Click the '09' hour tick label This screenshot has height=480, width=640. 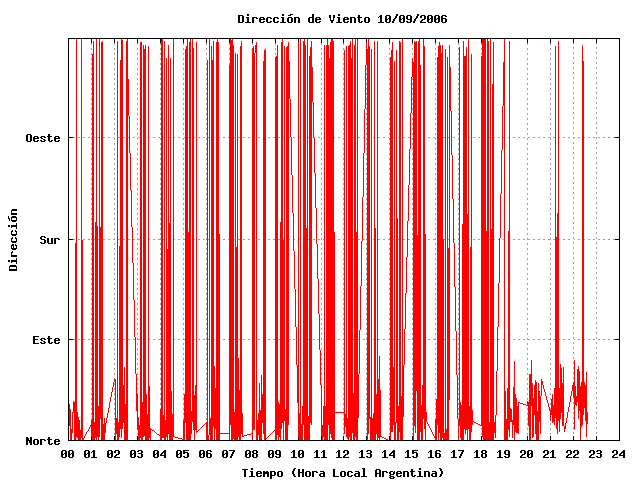coord(274,454)
